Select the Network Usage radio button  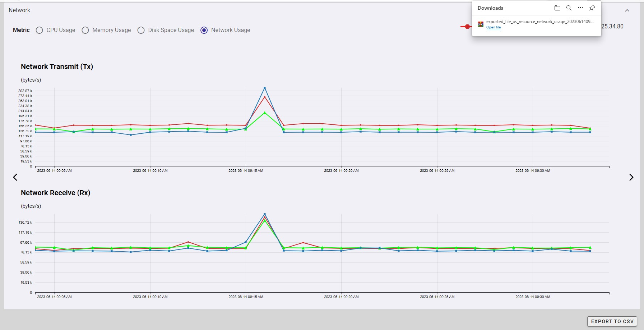(x=204, y=30)
